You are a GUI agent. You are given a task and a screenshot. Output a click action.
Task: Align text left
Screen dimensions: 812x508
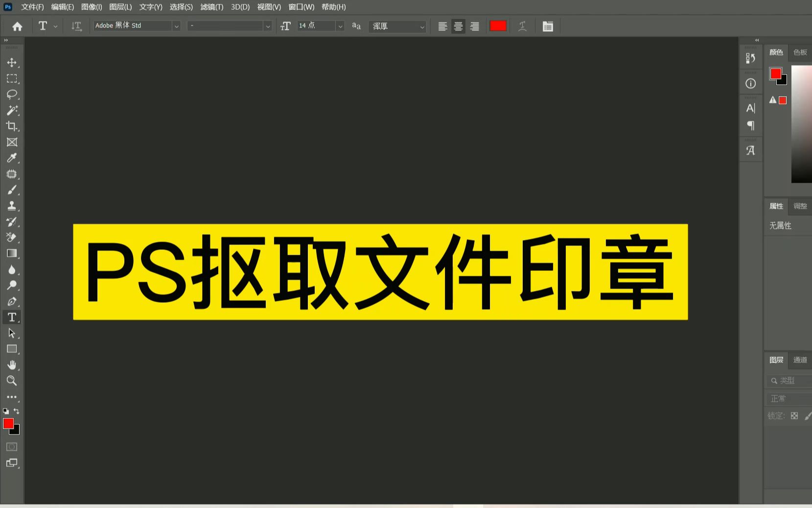pyautogui.click(x=442, y=26)
